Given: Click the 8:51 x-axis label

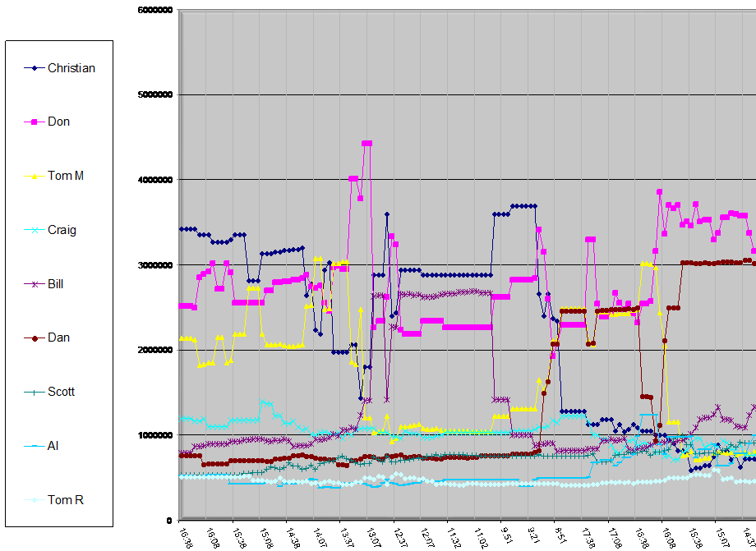Looking at the screenshot, I should point(560,536).
